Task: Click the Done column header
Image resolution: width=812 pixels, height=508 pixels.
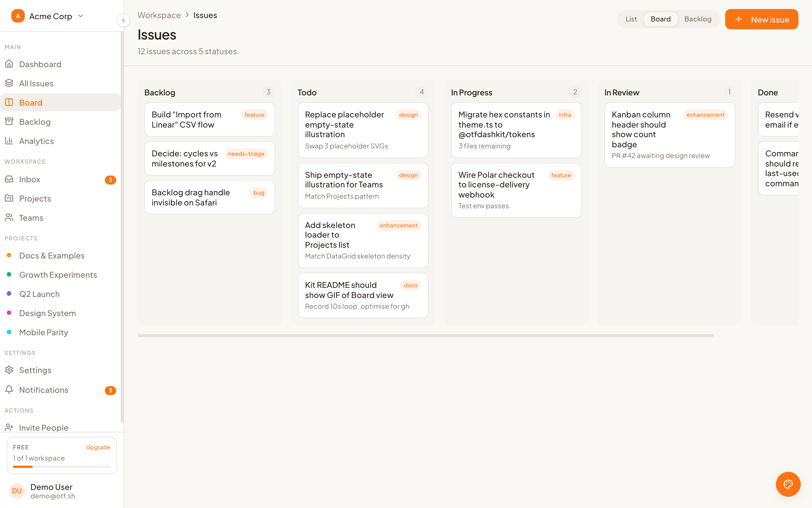Action: point(768,92)
